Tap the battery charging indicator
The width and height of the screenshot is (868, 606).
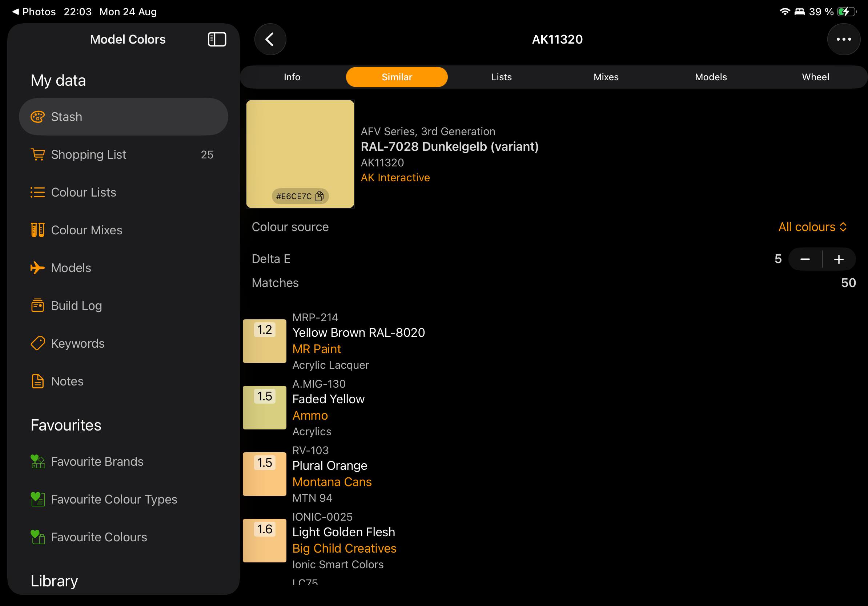[847, 12]
